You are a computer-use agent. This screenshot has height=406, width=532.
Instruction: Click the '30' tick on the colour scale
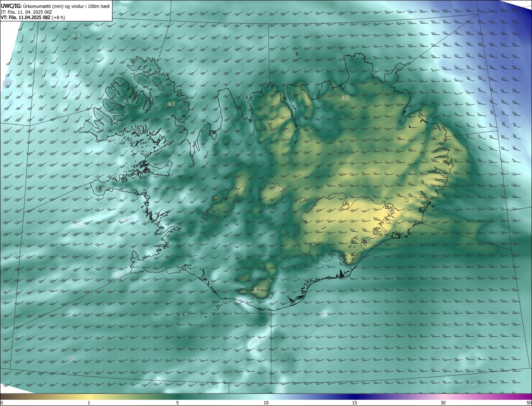(x=443, y=403)
